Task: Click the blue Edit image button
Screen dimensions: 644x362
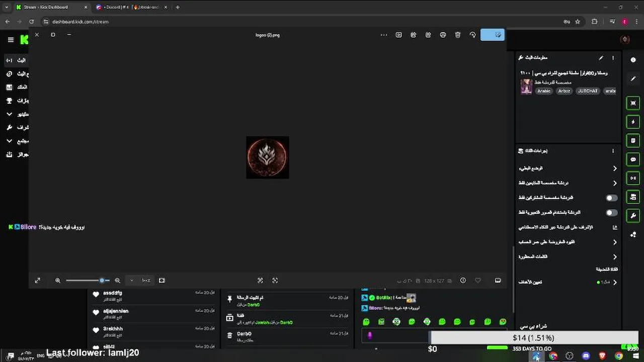Action: [492, 35]
